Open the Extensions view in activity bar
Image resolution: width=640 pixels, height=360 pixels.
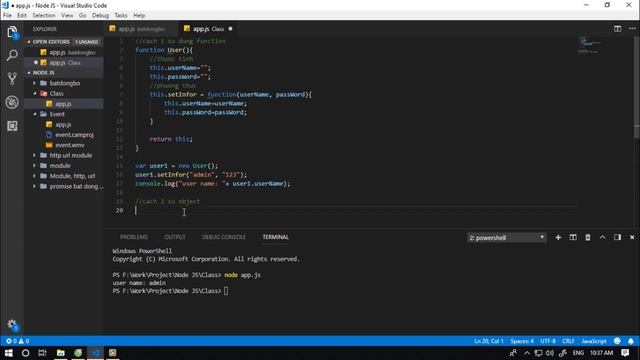pos(12,126)
